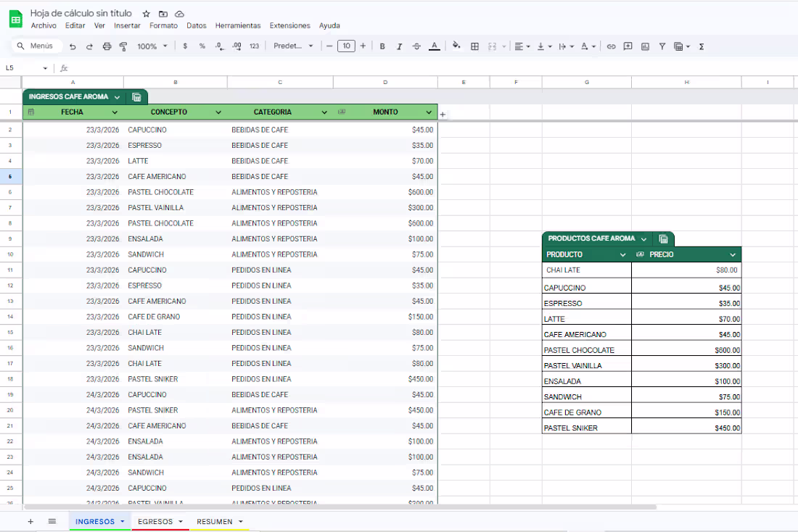Insert comment icon

(x=628, y=46)
